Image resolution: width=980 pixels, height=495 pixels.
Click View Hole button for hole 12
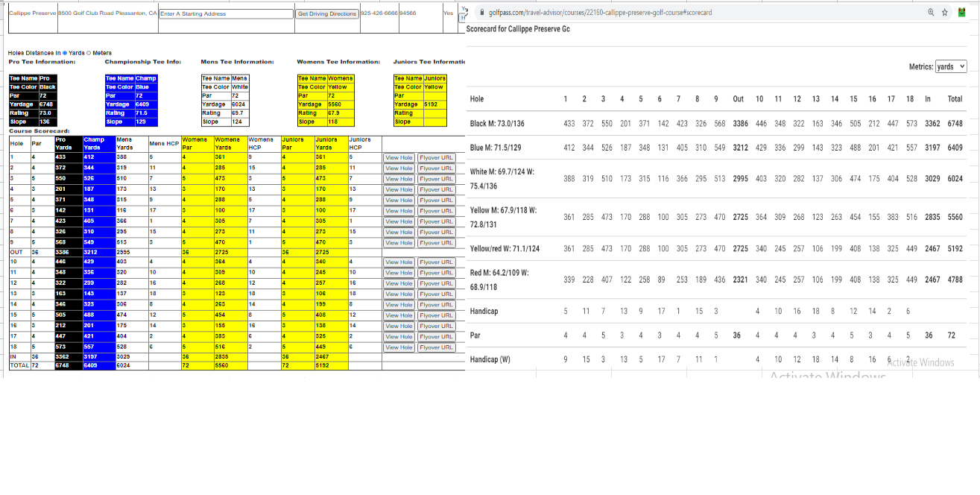pyautogui.click(x=399, y=283)
